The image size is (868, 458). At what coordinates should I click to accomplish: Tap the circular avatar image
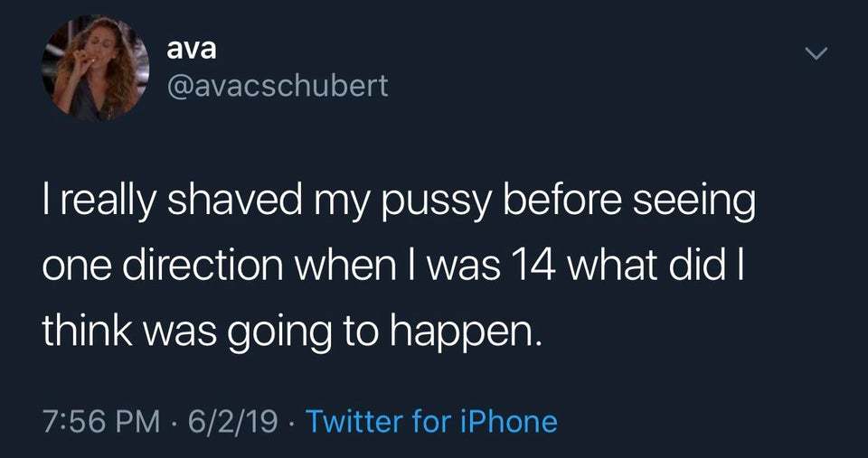94,69
